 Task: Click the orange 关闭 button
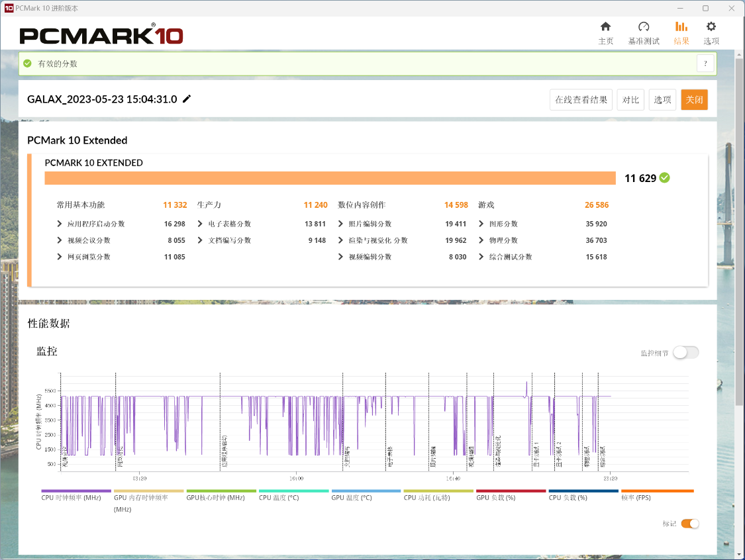click(694, 100)
